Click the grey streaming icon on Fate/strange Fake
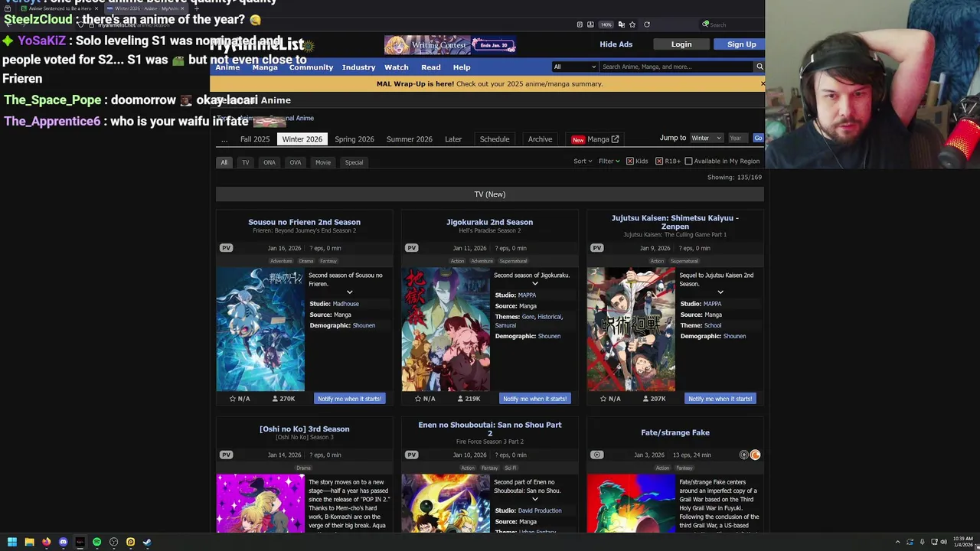Viewport: 980px width, 551px height. click(x=743, y=455)
